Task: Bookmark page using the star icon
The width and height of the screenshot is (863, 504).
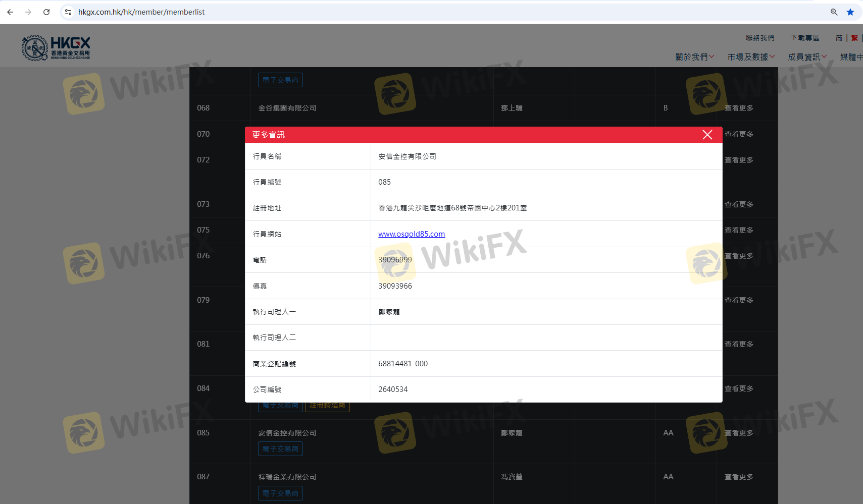Action: point(850,12)
